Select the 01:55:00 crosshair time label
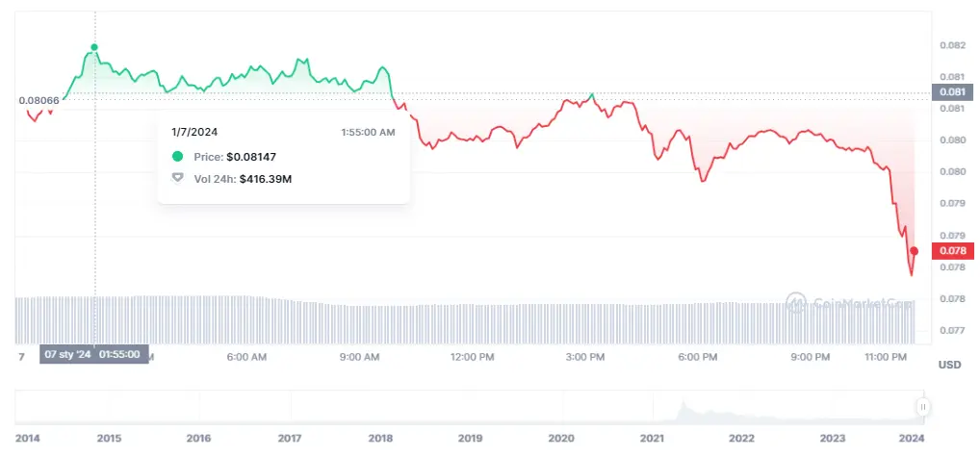 (119, 354)
